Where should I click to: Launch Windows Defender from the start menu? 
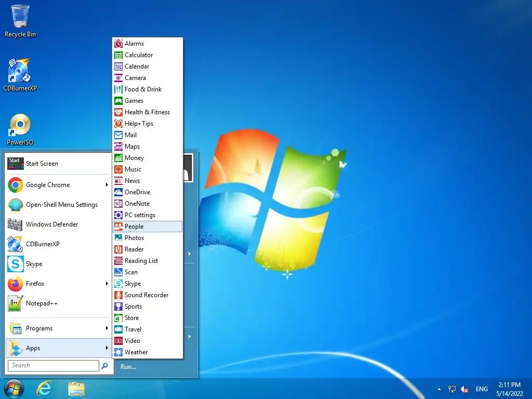click(x=58, y=224)
